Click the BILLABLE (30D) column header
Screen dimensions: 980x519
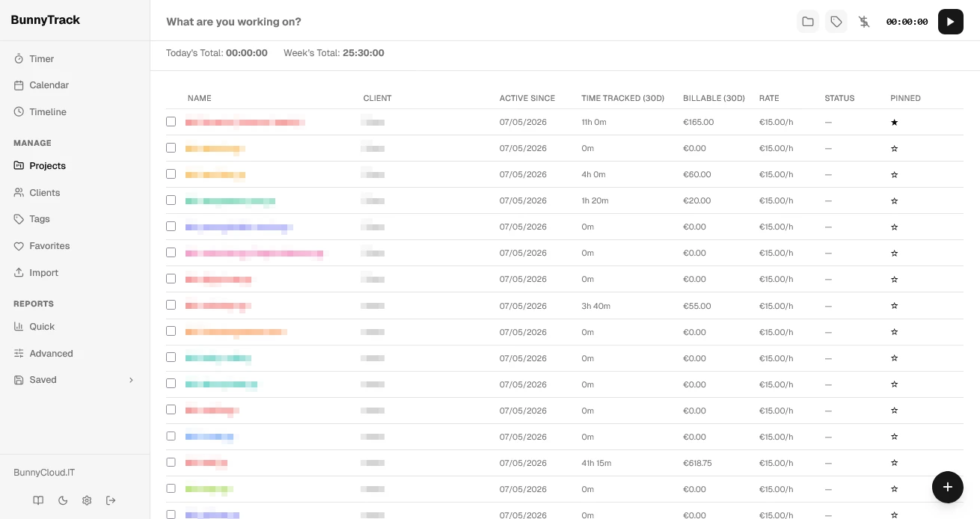[714, 98]
